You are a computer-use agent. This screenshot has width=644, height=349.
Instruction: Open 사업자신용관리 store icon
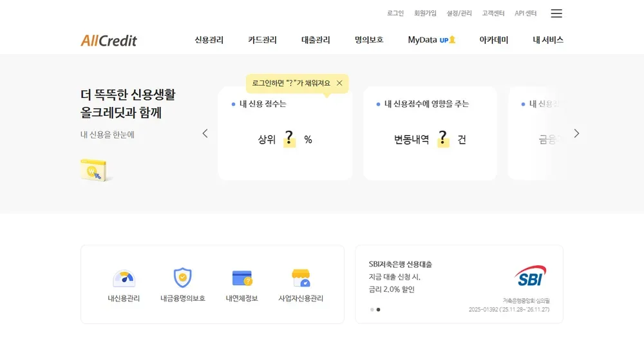point(301,278)
